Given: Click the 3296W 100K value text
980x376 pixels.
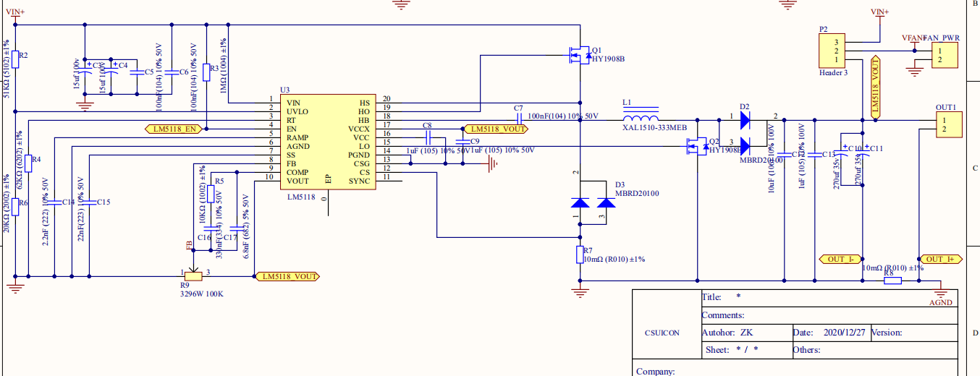Looking at the screenshot, I should tap(203, 294).
